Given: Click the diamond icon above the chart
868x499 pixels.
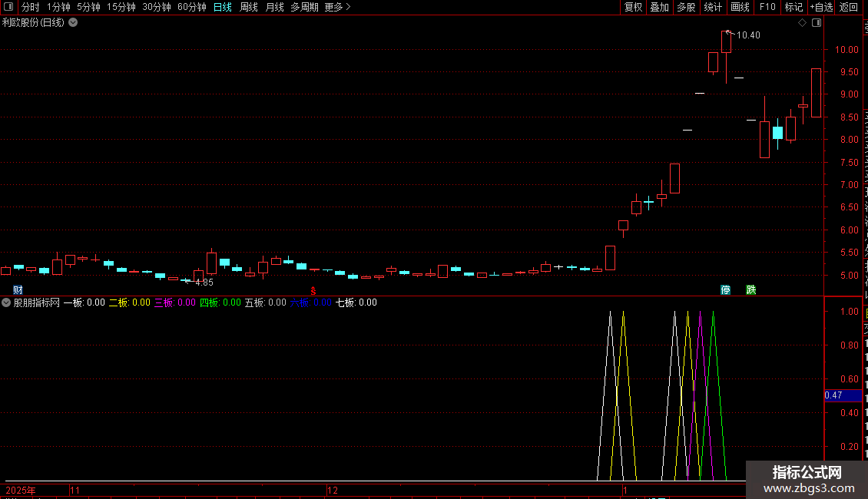Looking at the screenshot, I should 802,23.
